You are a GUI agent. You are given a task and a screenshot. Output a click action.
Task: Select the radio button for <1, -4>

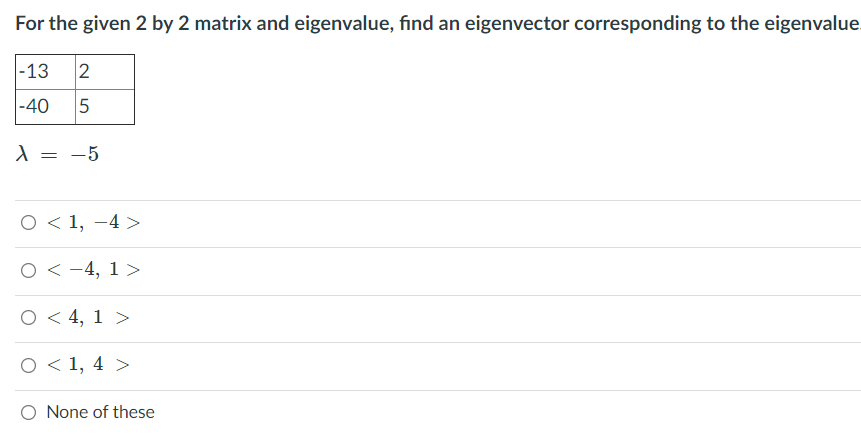coord(29,222)
